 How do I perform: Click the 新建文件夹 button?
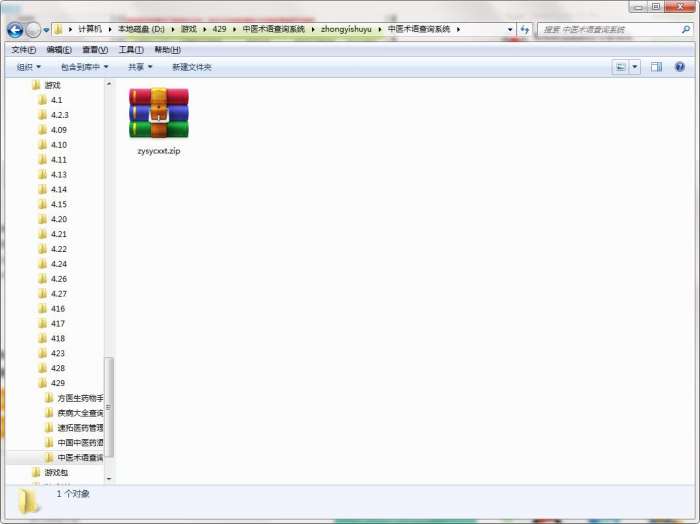point(192,67)
